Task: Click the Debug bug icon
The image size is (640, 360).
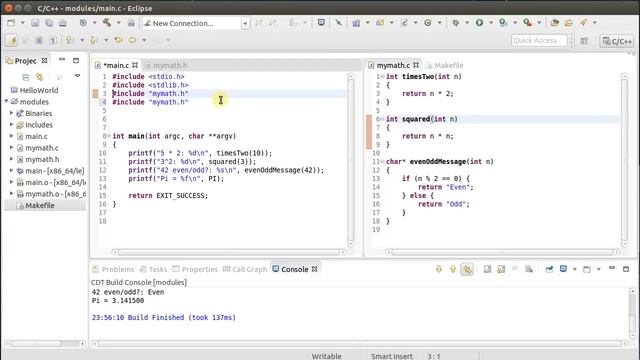Action: tap(456, 23)
